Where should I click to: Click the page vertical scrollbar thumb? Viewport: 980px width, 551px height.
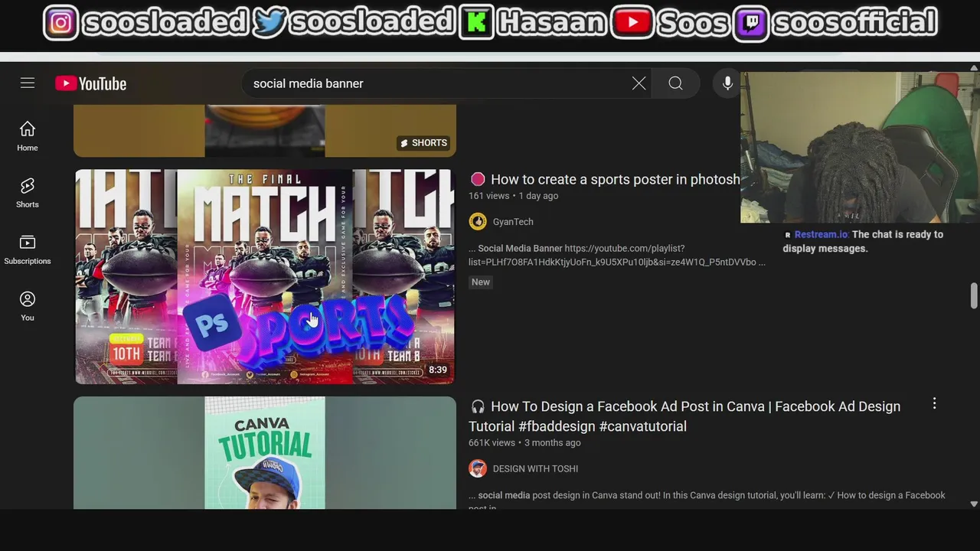974,295
